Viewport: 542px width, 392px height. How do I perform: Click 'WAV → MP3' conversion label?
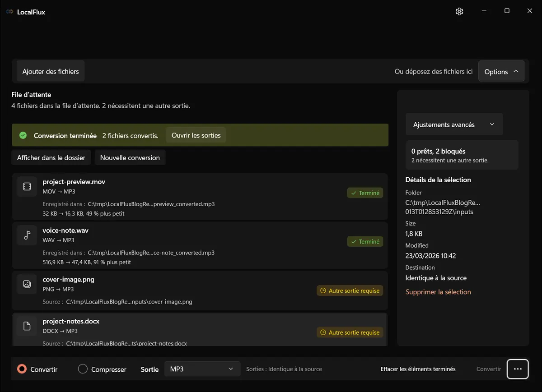[58, 240]
